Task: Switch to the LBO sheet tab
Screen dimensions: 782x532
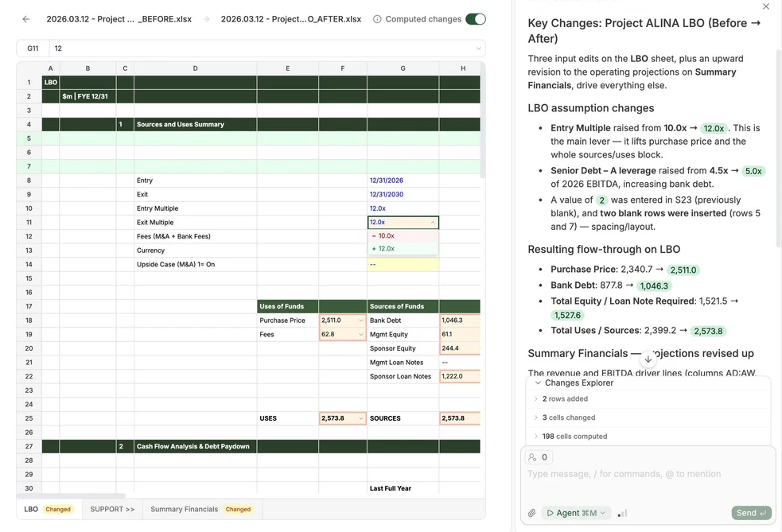Action: point(49,509)
